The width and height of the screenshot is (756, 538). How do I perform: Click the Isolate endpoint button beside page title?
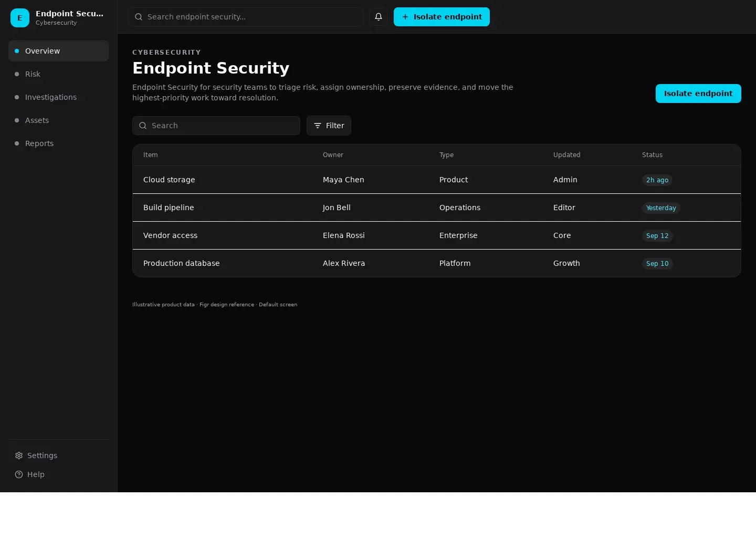click(x=698, y=94)
